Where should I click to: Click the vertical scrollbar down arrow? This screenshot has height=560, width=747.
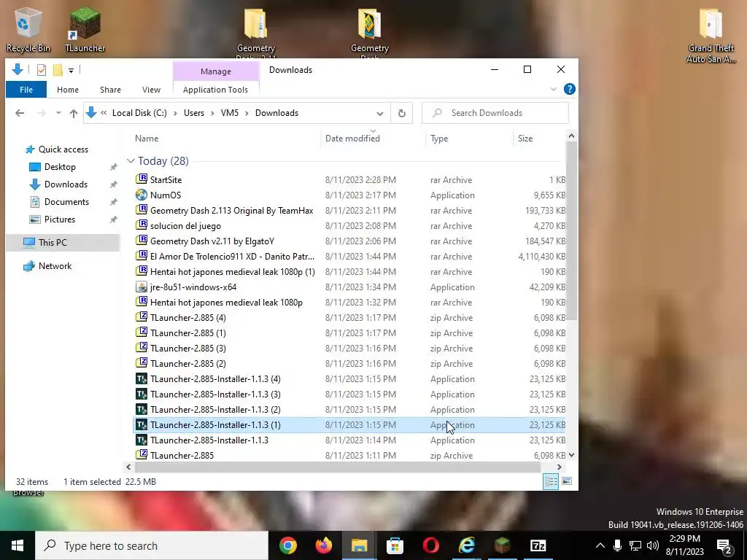click(572, 455)
